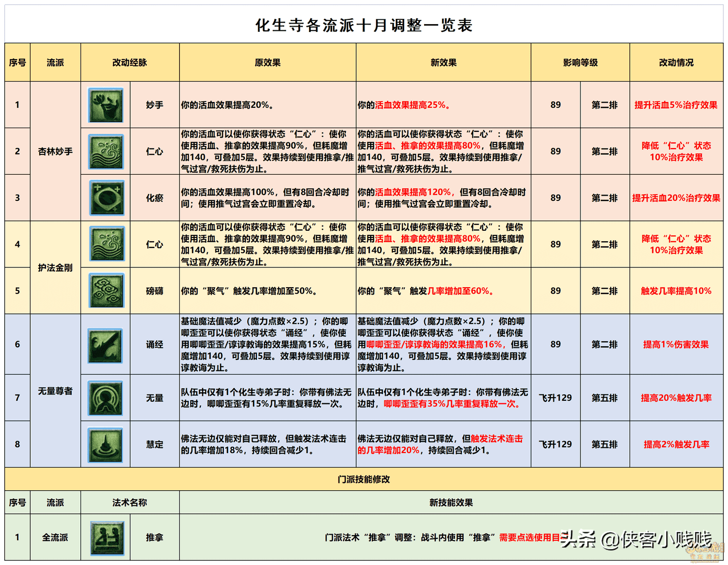The width and height of the screenshot is (728, 565).
Task: Click sequence number 3 in the 化瘀 row
Action: click(17, 198)
